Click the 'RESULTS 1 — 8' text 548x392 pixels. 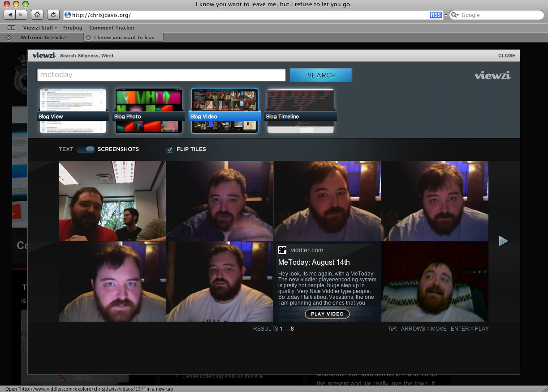coord(273,329)
